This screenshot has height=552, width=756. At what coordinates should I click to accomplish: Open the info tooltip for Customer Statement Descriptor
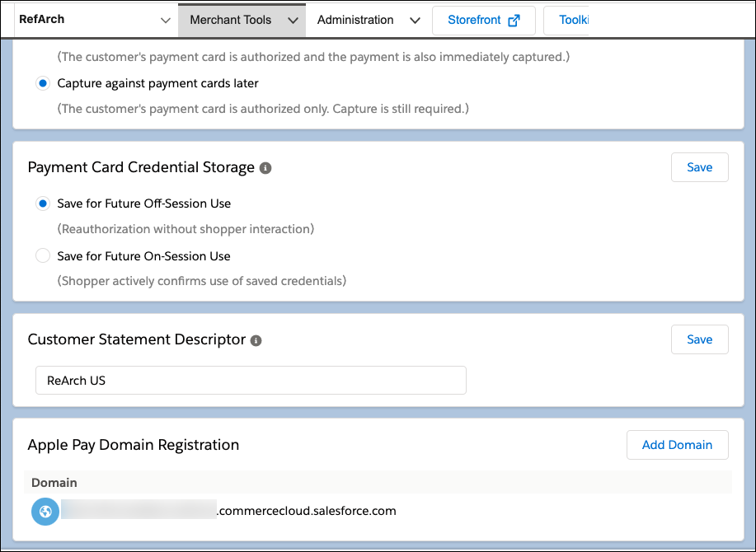coord(256,339)
